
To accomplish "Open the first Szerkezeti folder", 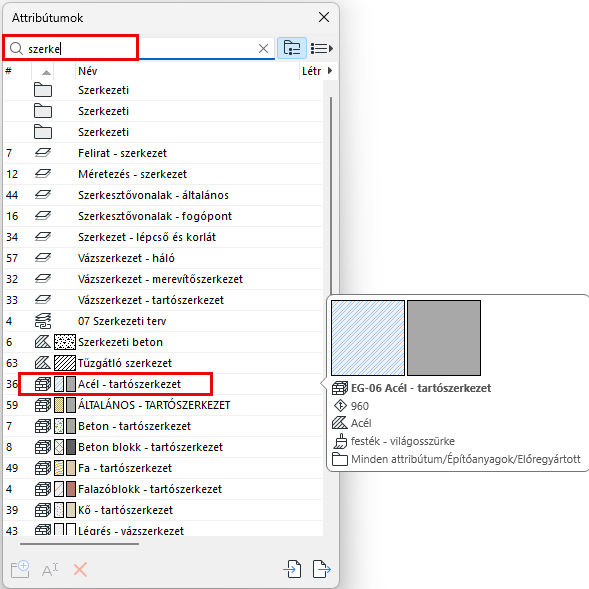I will tap(163, 90).
